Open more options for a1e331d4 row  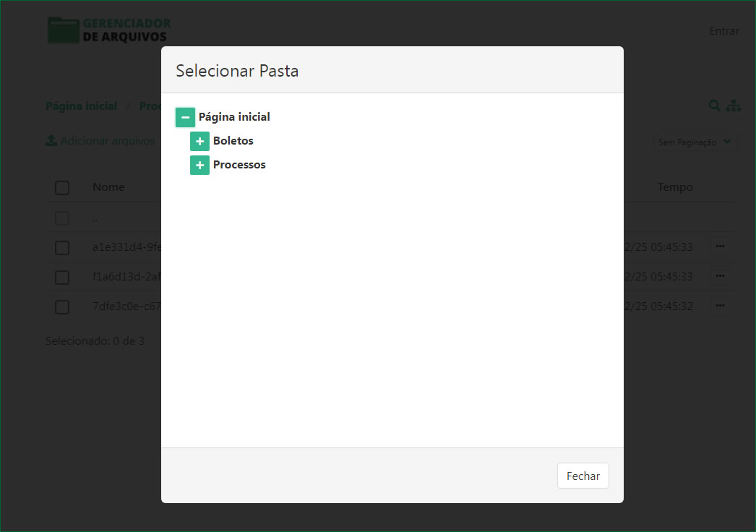click(719, 246)
